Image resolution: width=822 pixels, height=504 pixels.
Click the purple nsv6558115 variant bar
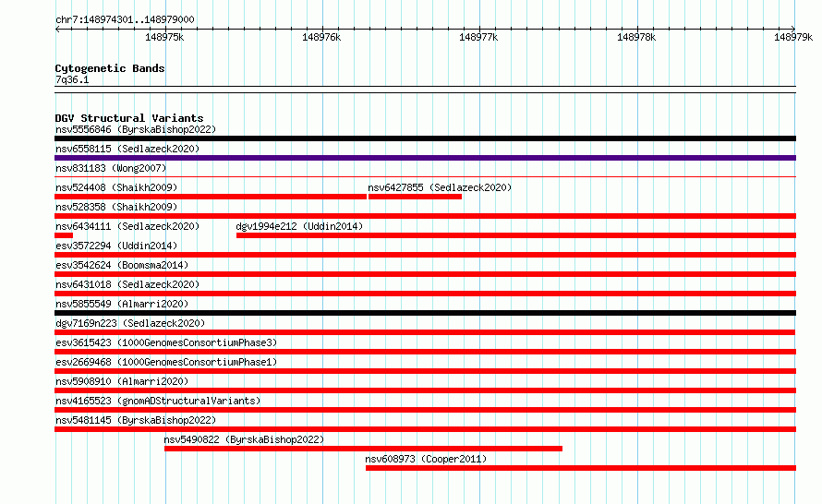click(x=425, y=158)
